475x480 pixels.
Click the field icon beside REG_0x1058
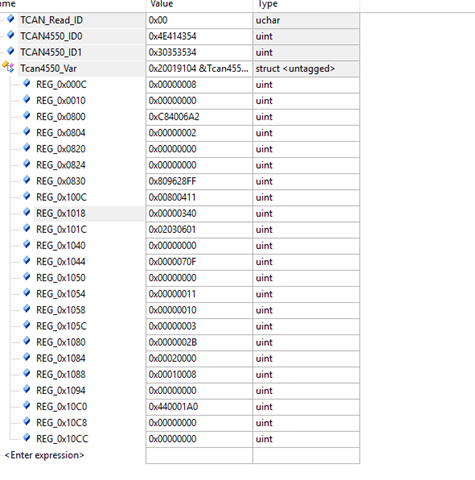pos(27,308)
